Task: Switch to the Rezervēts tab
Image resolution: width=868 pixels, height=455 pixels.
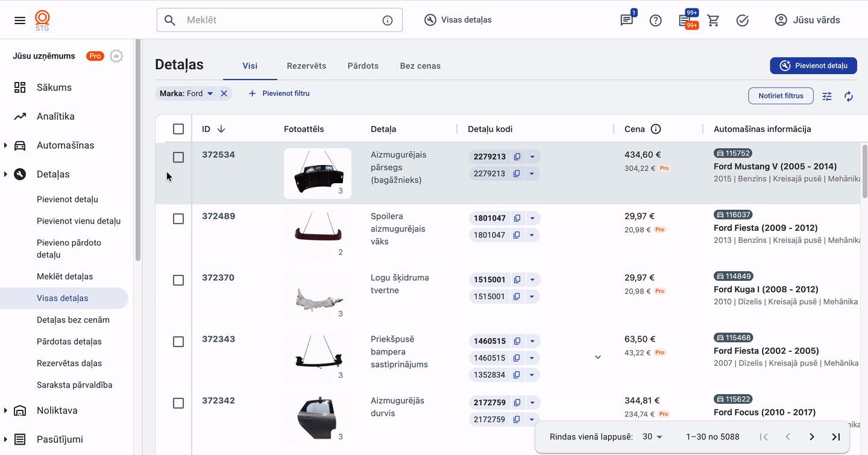Action: pos(306,66)
